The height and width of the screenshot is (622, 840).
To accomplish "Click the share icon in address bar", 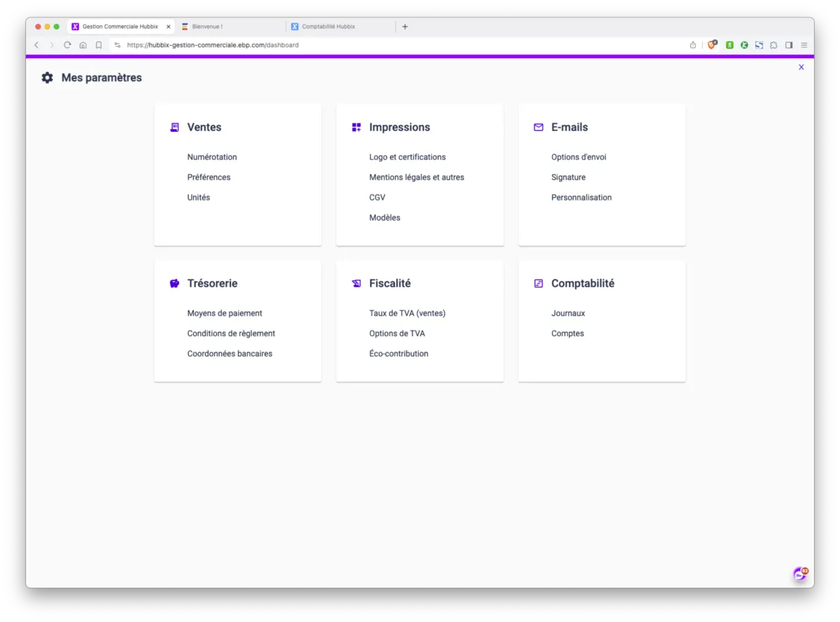I will [x=693, y=45].
